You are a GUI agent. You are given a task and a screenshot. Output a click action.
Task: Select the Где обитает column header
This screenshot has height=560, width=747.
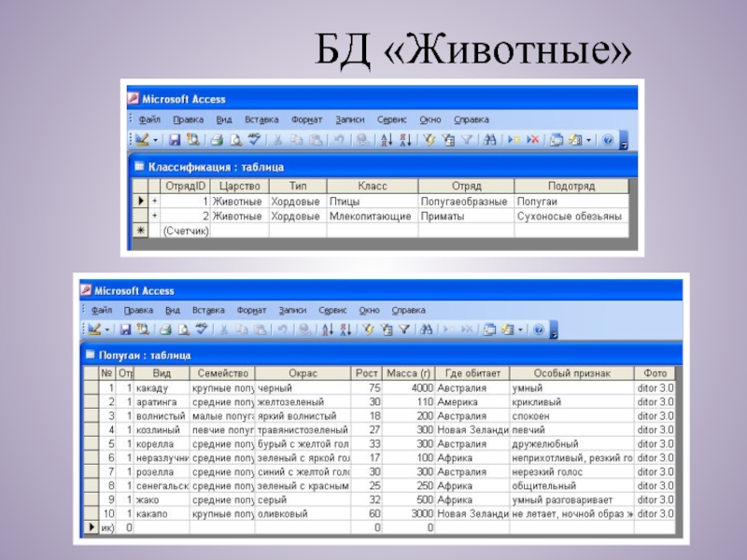point(472,372)
